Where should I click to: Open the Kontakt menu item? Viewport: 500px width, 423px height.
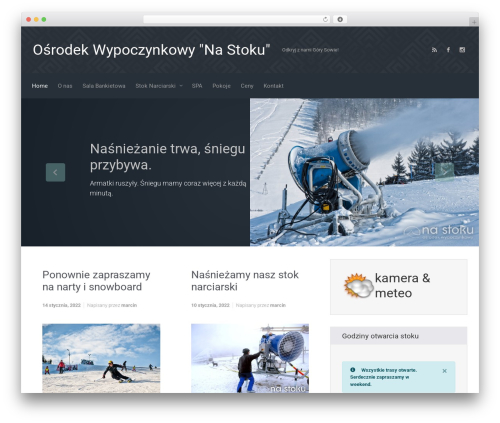click(273, 86)
